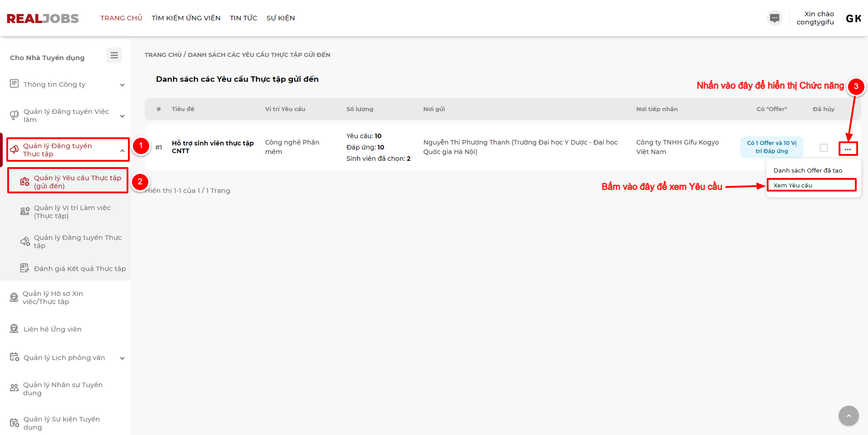Click the REALJOBS logo
This screenshot has height=435, width=868.
coord(43,19)
